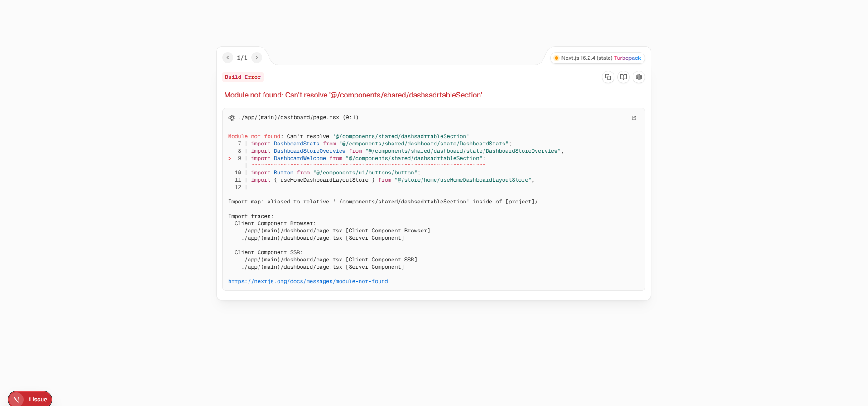This screenshot has height=406, width=868.
Task: Click the Build Error label
Action: pyautogui.click(x=243, y=77)
